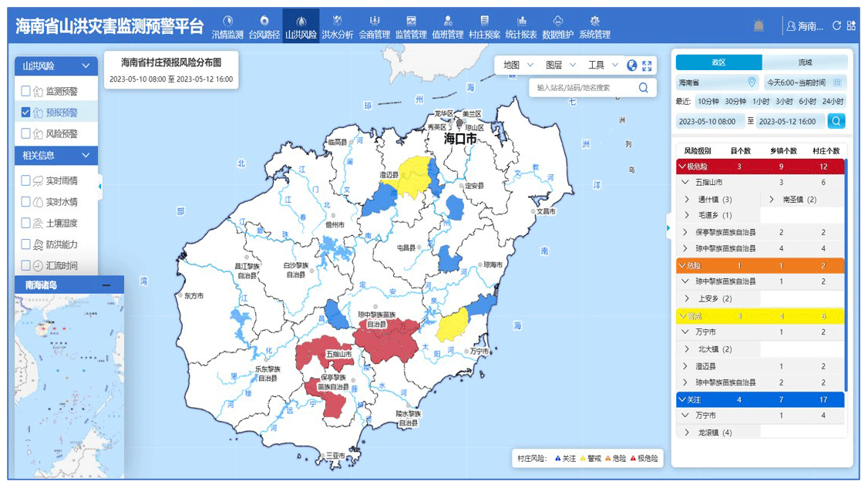Open the 洪水分析 flood analysis module
868x488 pixels.
[337, 27]
